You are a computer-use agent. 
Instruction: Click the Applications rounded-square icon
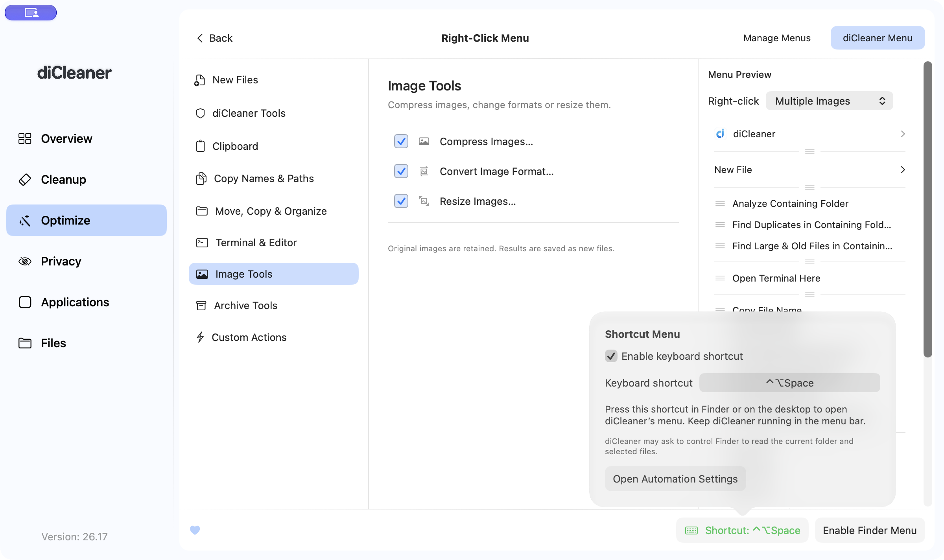point(25,302)
